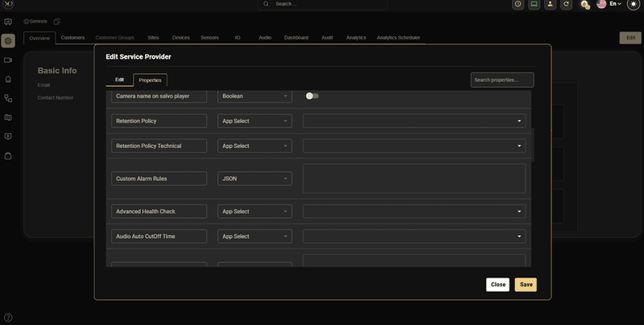The height and width of the screenshot is (325, 644).
Task: Click the Custom Alarm Rules name field
Action: click(x=159, y=179)
